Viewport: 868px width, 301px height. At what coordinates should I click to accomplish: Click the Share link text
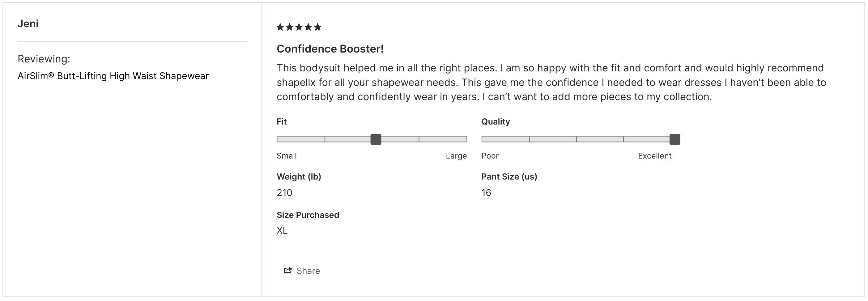[x=308, y=271]
